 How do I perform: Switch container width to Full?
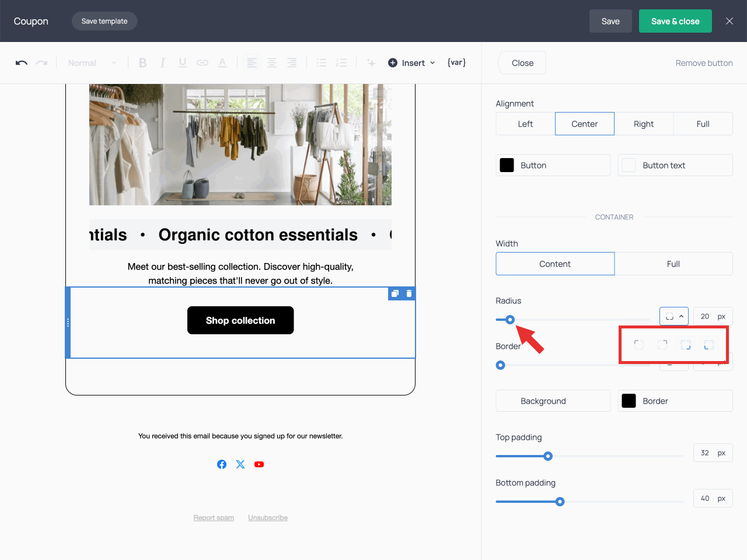(673, 264)
